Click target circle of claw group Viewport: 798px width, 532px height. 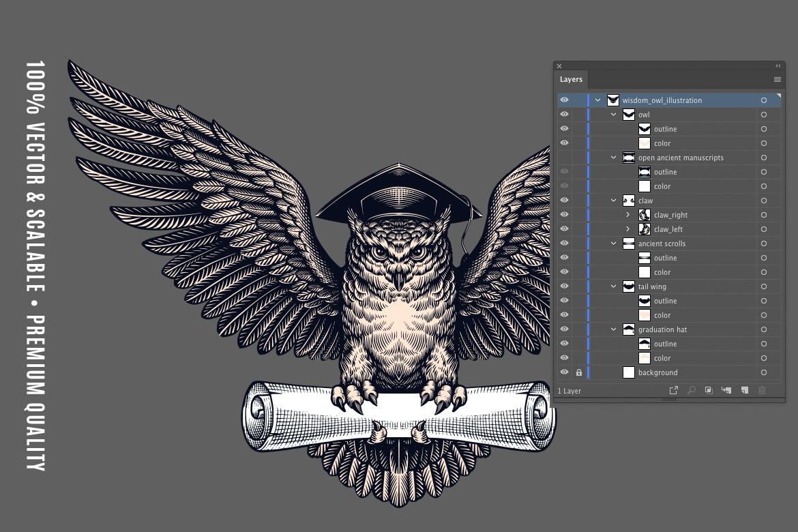[x=764, y=201]
